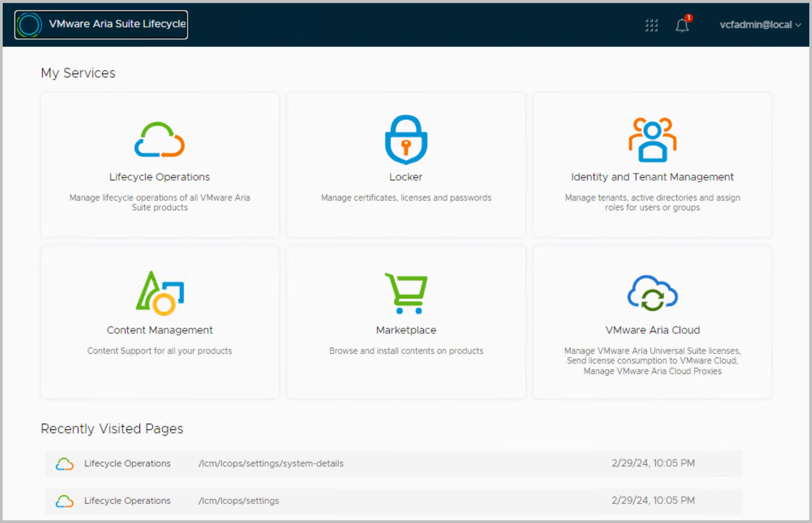Click cloud icon in first recent page row

[x=65, y=464]
